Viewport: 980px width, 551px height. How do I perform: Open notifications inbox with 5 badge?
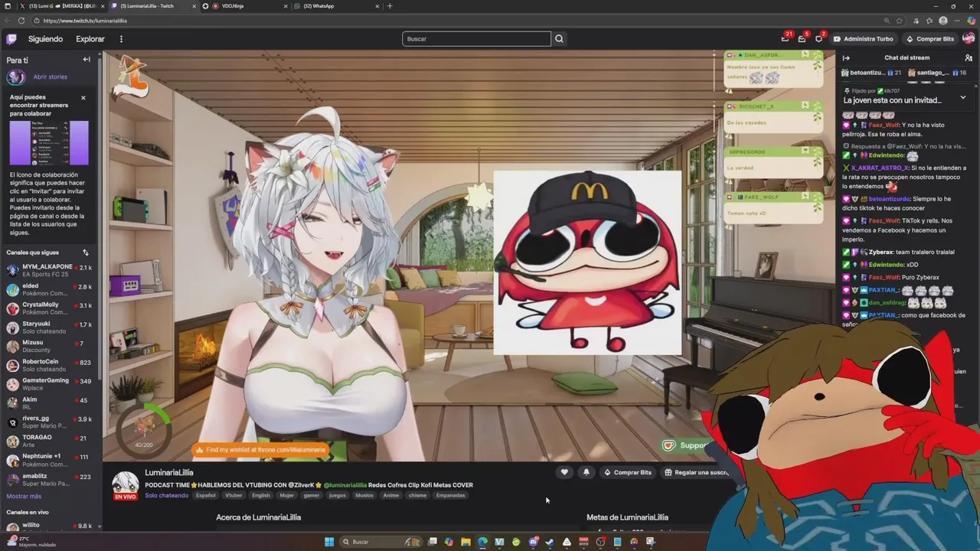802,38
